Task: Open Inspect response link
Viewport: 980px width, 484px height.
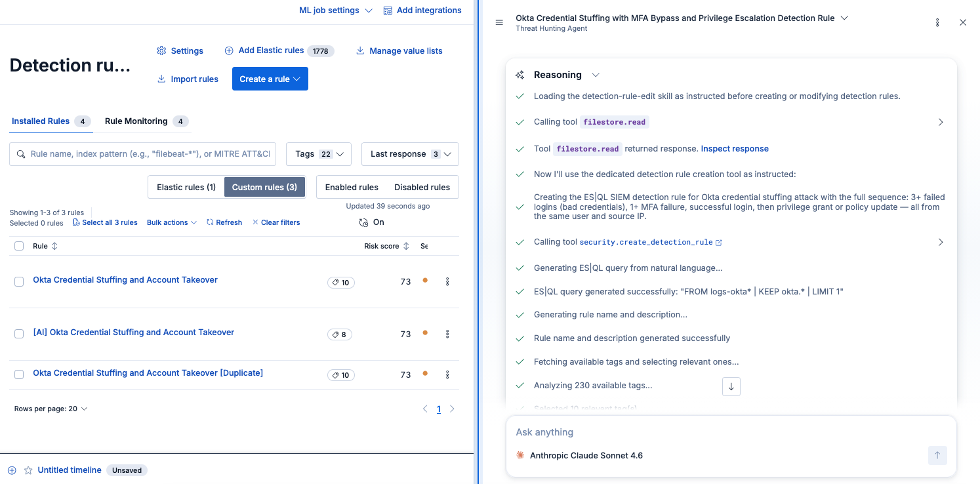Action: pyautogui.click(x=735, y=149)
